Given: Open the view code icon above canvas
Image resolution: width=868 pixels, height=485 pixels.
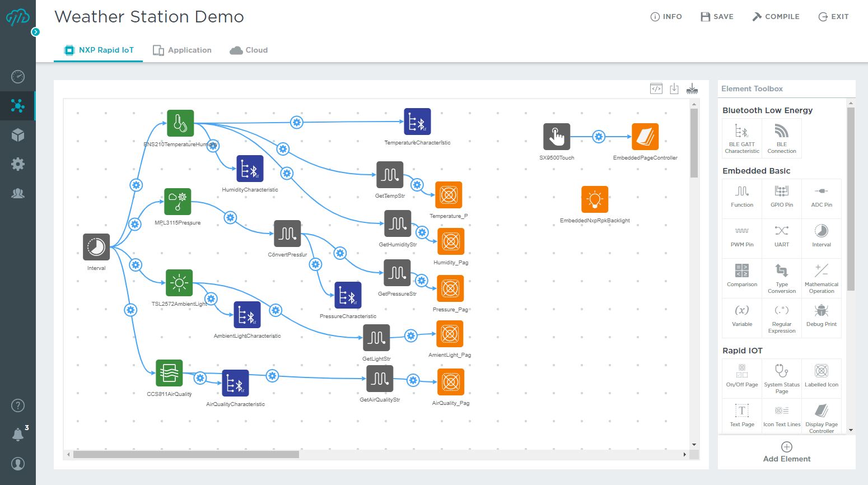Looking at the screenshot, I should (x=656, y=88).
